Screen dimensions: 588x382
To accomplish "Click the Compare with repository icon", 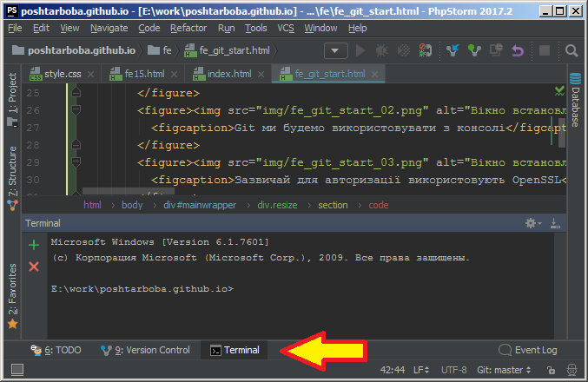I will (x=496, y=50).
